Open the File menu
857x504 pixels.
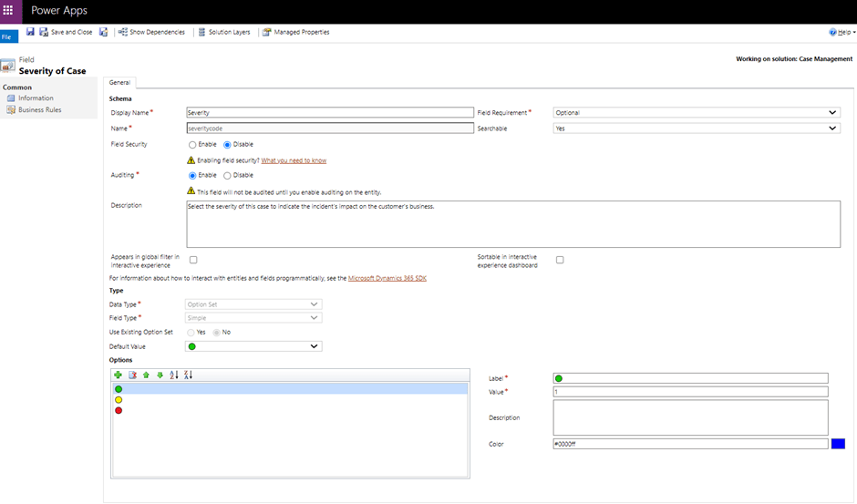[x=7, y=37]
